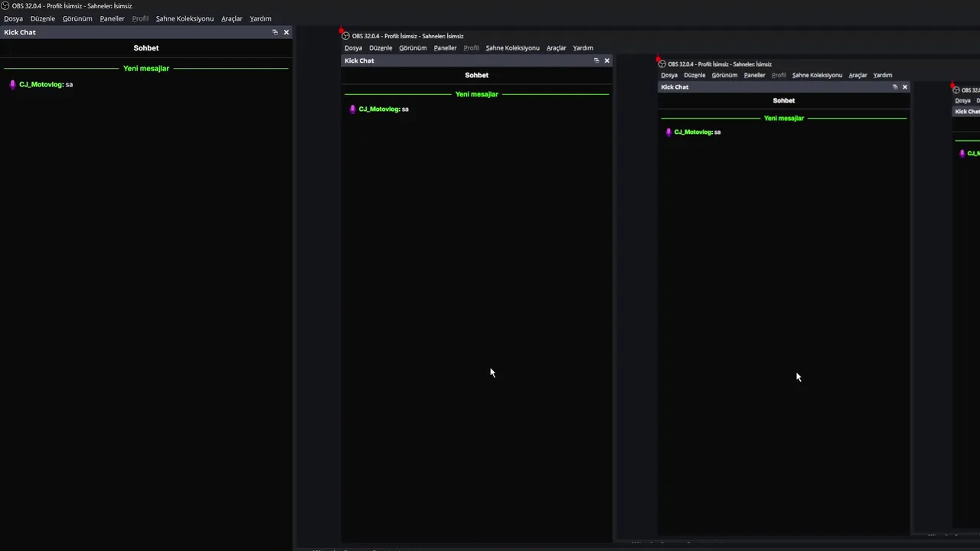Screen dimensions: 980x551
Task: Click "sa" message in the middle nested window
Action: pyautogui.click(x=405, y=109)
